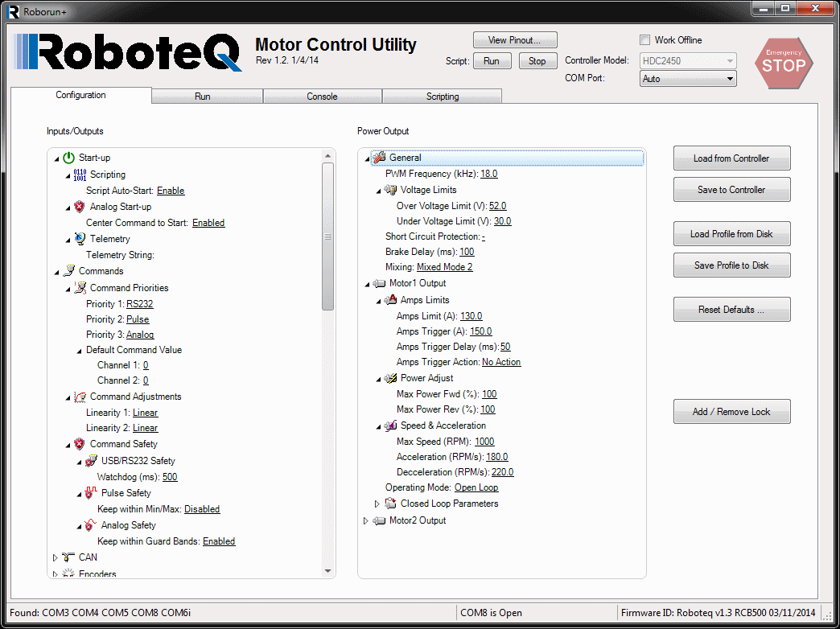Click the Emergency STOP sign icon
Viewport: 840px width, 629px height.
(783, 64)
